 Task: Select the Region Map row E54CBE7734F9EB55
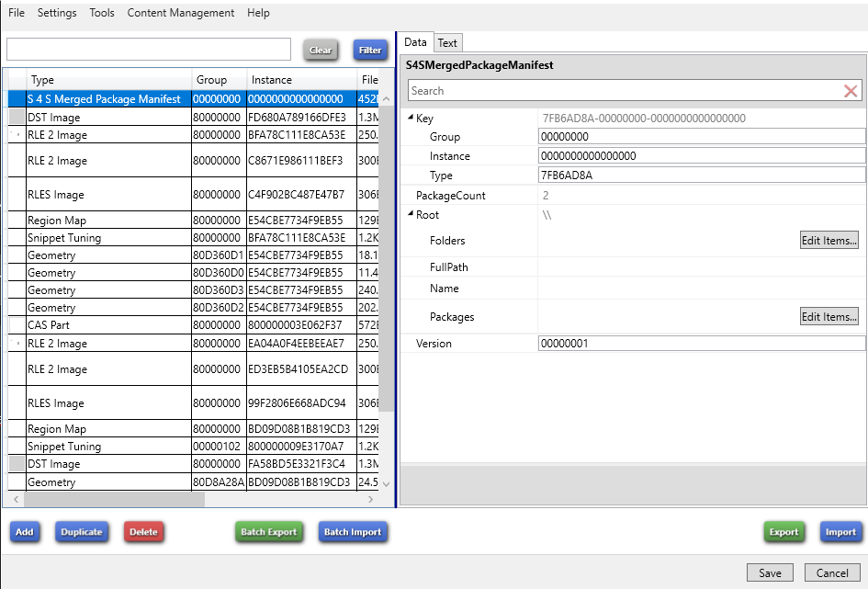[193, 220]
